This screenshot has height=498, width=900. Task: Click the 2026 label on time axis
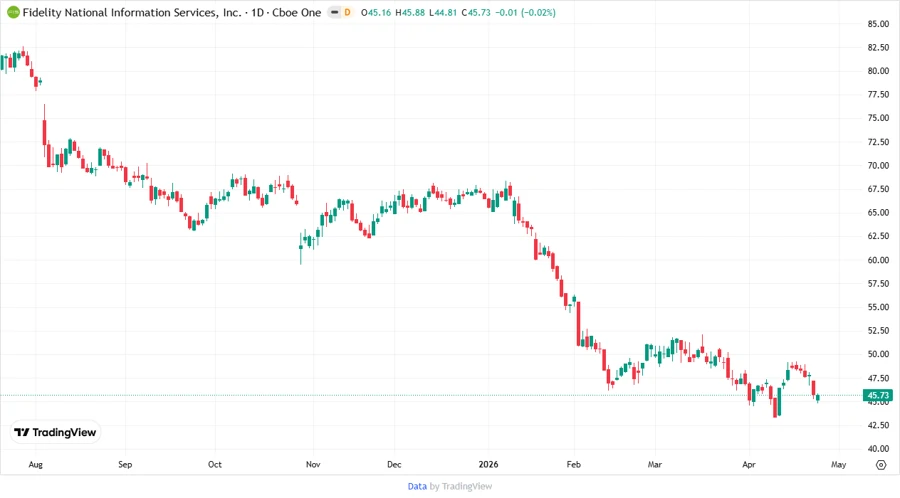[x=488, y=465]
